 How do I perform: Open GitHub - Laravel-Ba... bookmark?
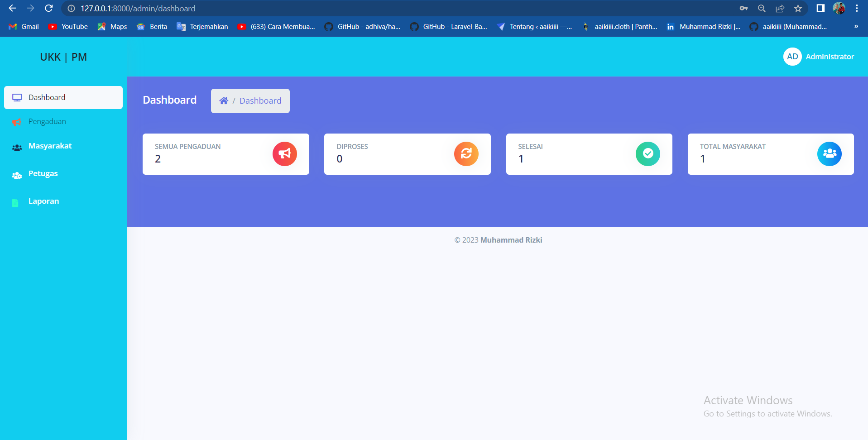pyautogui.click(x=449, y=27)
